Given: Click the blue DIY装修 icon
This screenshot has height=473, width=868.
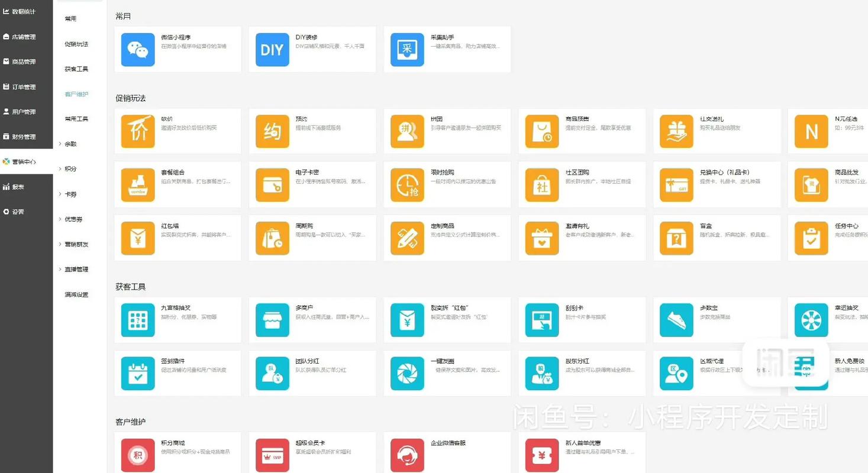Looking at the screenshot, I should tap(272, 50).
